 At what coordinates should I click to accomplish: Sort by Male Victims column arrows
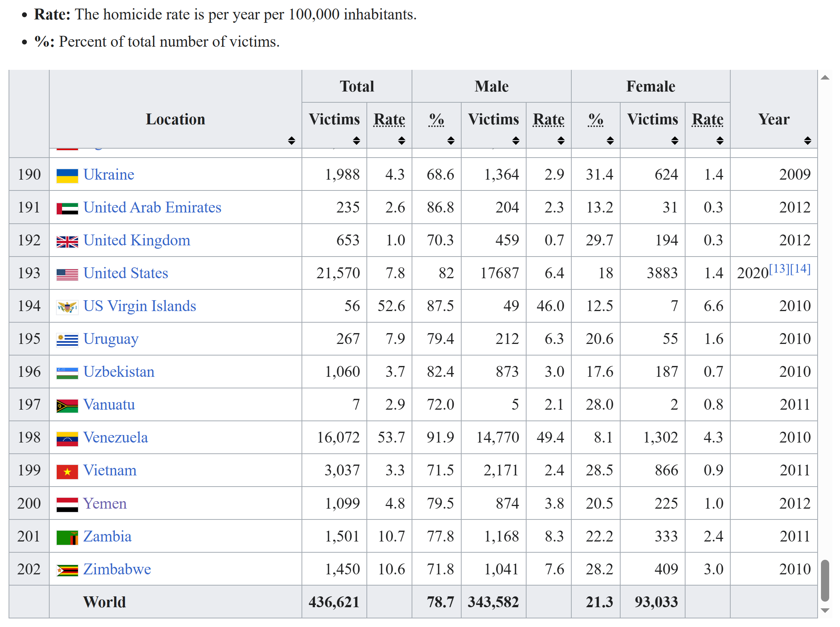515,141
